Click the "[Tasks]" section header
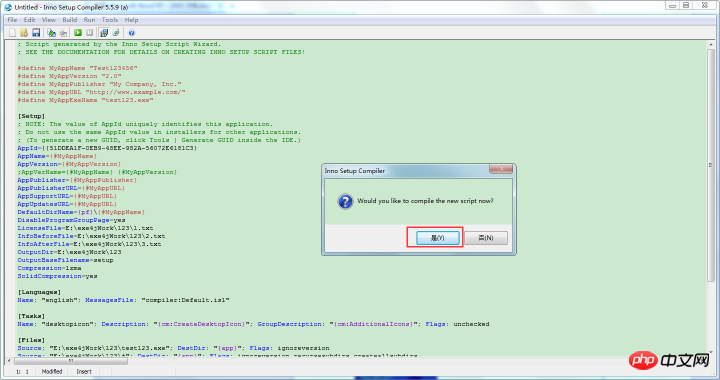Screen dimensions: 720x380 click(31, 316)
